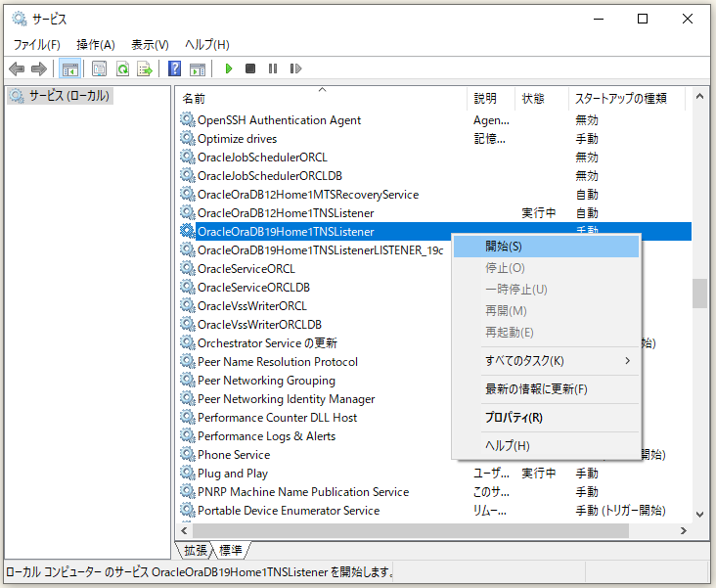Choose 最新の情報に更新(F) in context menu

point(546,389)
